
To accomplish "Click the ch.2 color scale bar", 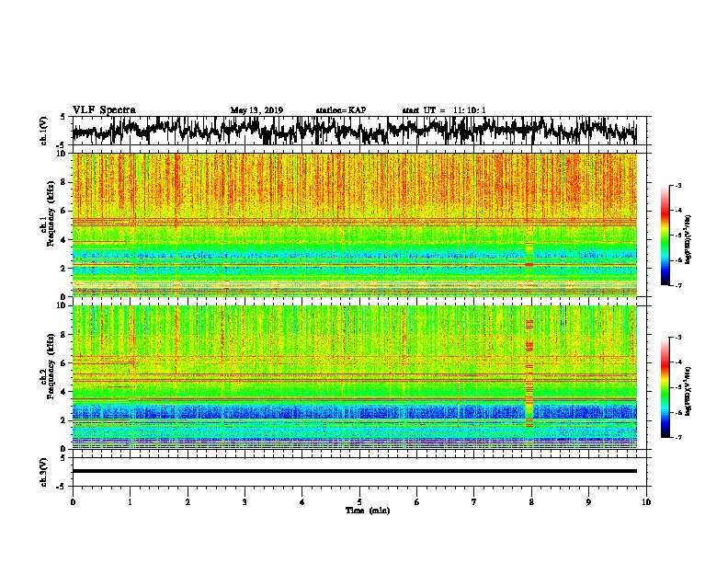I will coord(665,387).
